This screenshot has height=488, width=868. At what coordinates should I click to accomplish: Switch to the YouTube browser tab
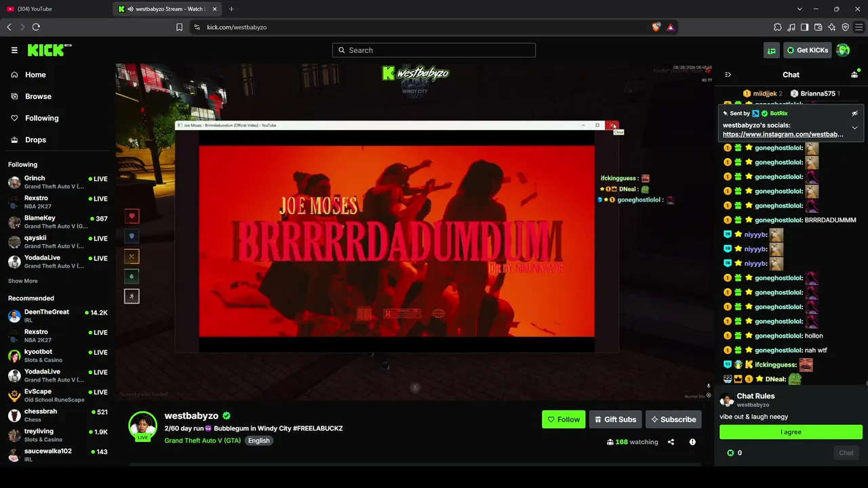(x=56, y=9)
